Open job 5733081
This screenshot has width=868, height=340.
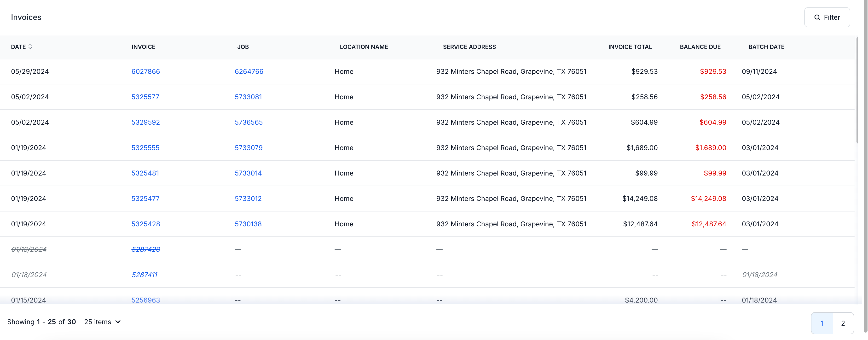click(x=248, y=97)
